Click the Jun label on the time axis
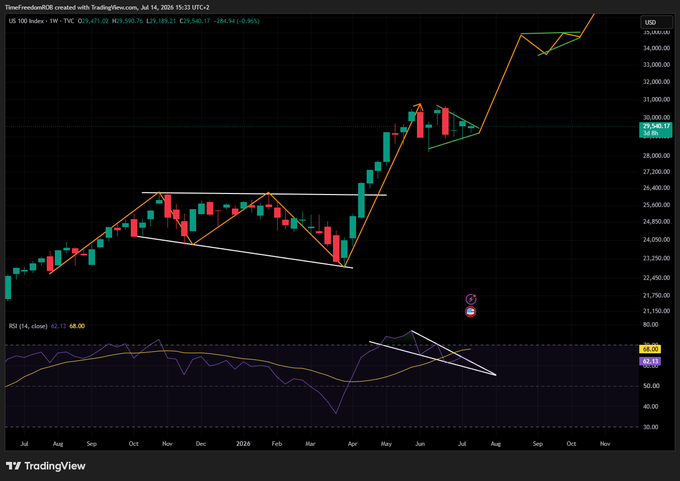Viewport: 680px width, 481px height. click(x=420, y=444)
